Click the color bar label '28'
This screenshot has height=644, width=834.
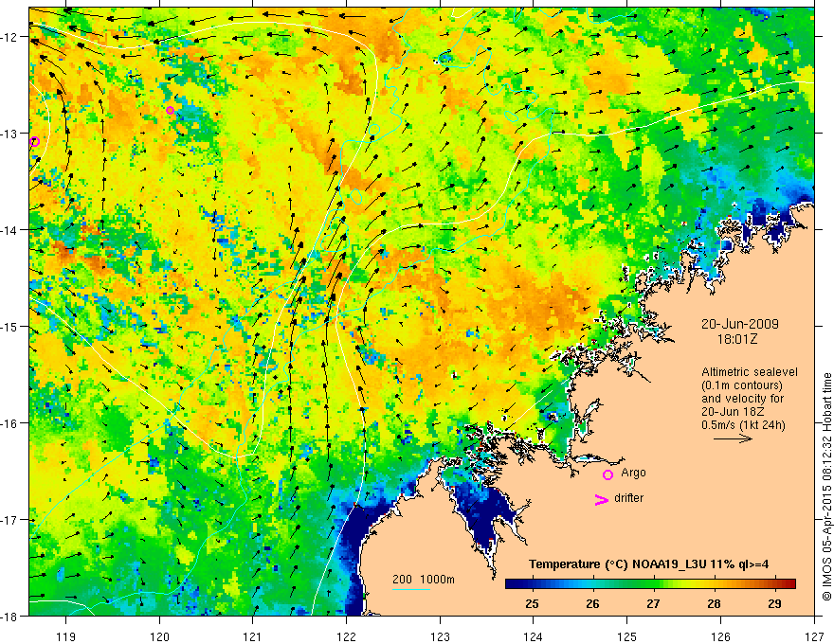point(714,603)
